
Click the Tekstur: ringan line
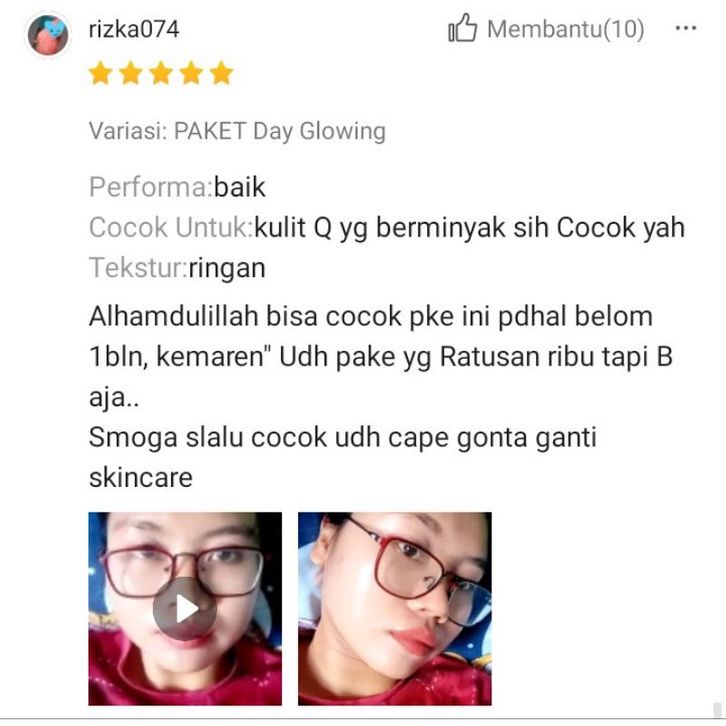tap(177, 268)
